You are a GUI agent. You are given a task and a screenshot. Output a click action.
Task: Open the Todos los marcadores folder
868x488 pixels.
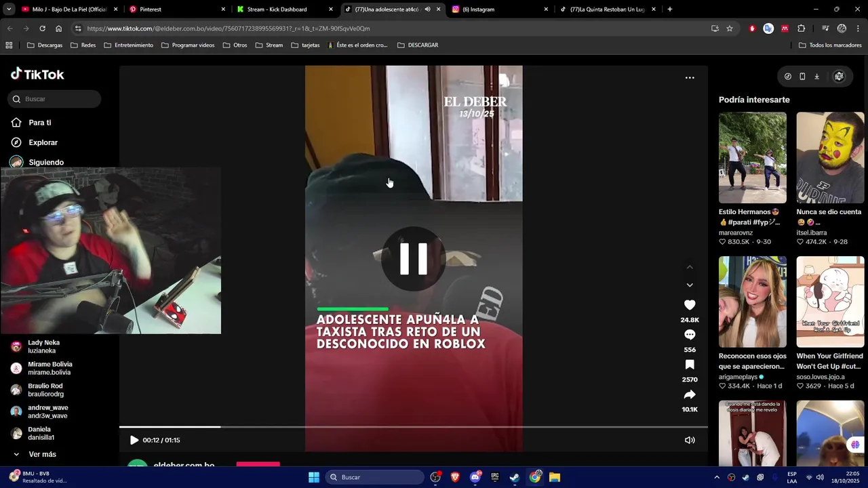pyautogui.click(x=830, y=45)
